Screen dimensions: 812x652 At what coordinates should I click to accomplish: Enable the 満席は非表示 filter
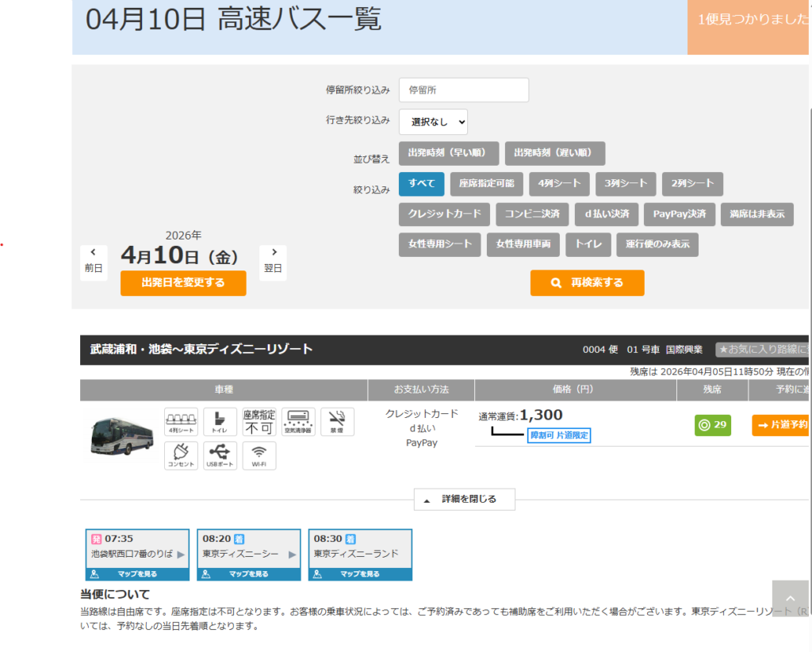point(756,214)
